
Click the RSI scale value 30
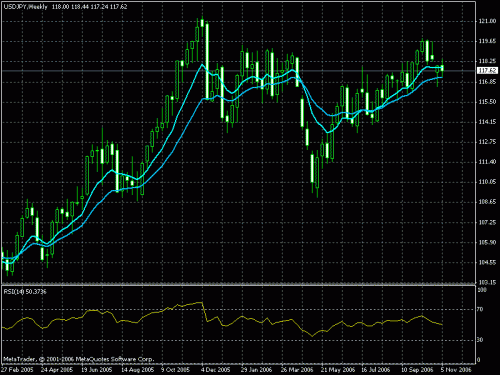tap(480, 340)
